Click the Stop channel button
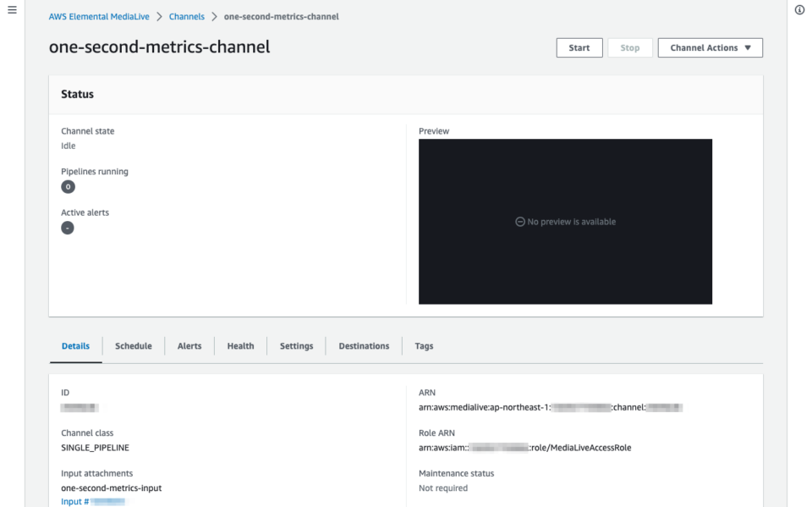 pyautogui.click(x=629, y=47)
